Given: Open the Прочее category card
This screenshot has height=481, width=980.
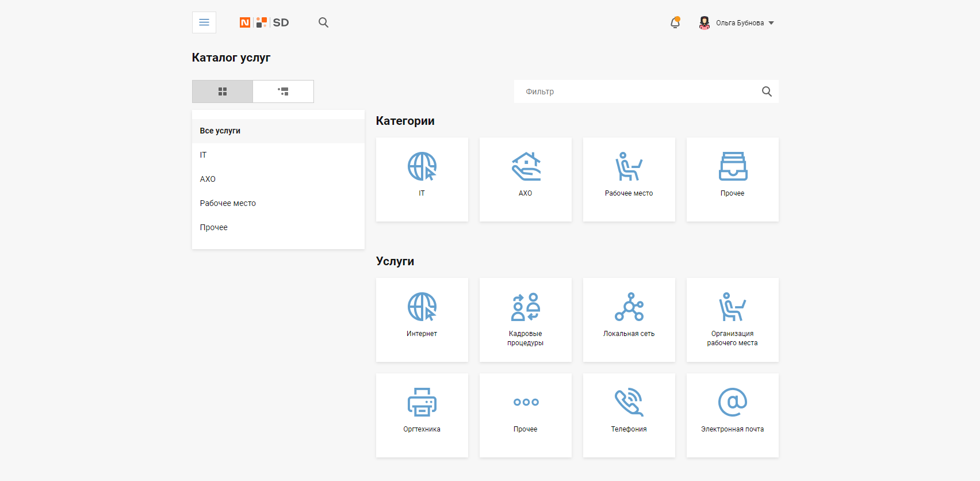Looking at the screenshot, I should point(732,179).
